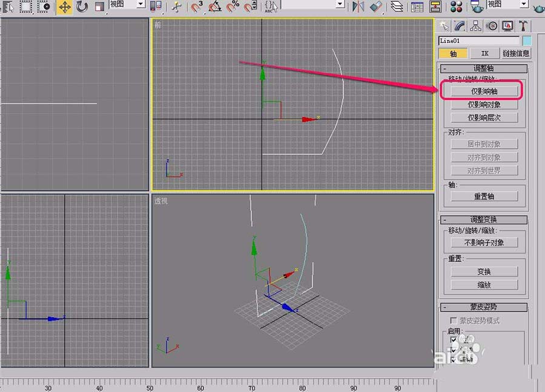Collapse the 蒙皮姿势 rollout
Viewport: 545px width, 392px height.
click(x=484, y=307)
